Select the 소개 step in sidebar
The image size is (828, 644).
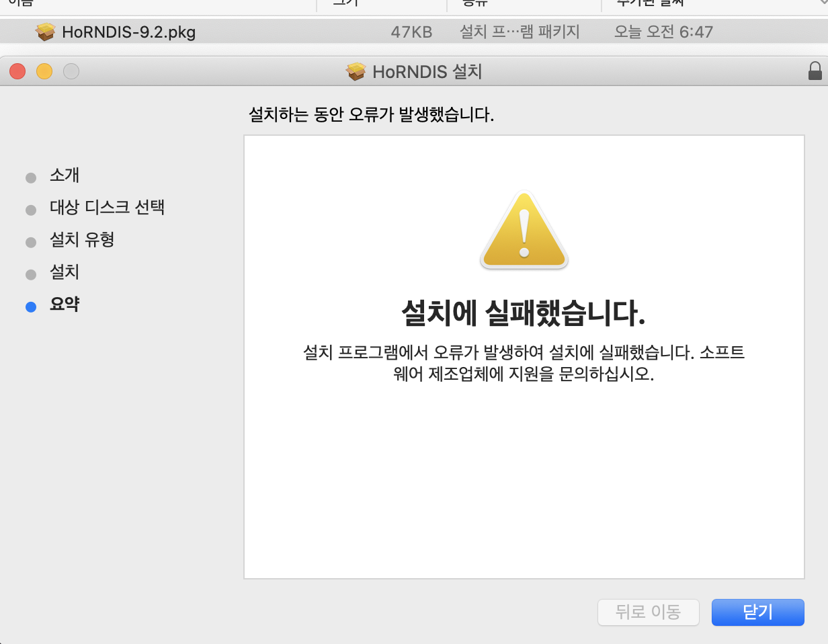click(x=65, y=175)
